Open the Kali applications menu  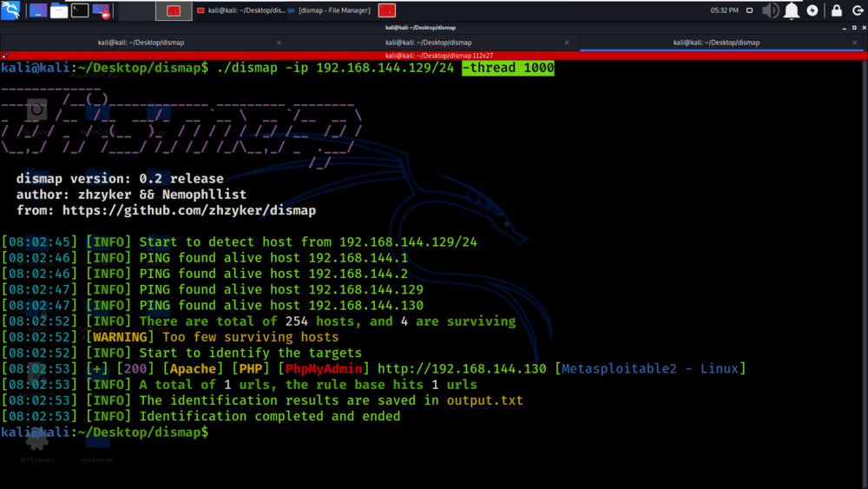pos(10,10)
